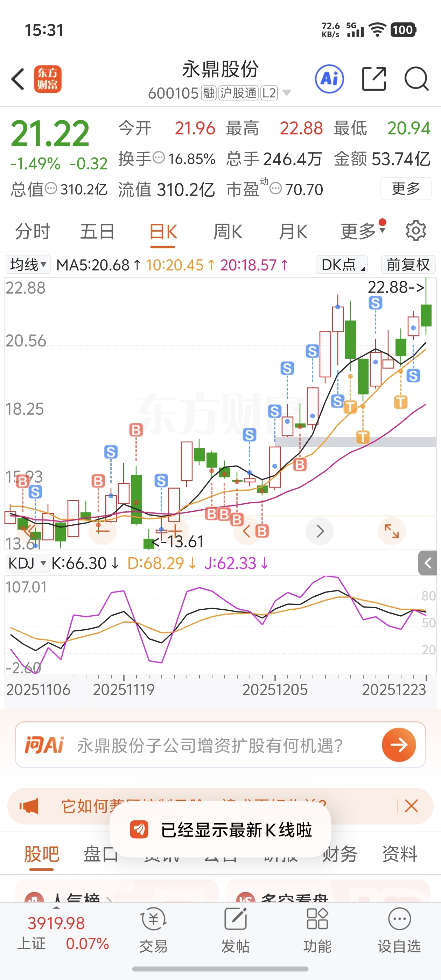Submit the 问Ai question arrow button

pyautogui.click(x=399, y=745)
